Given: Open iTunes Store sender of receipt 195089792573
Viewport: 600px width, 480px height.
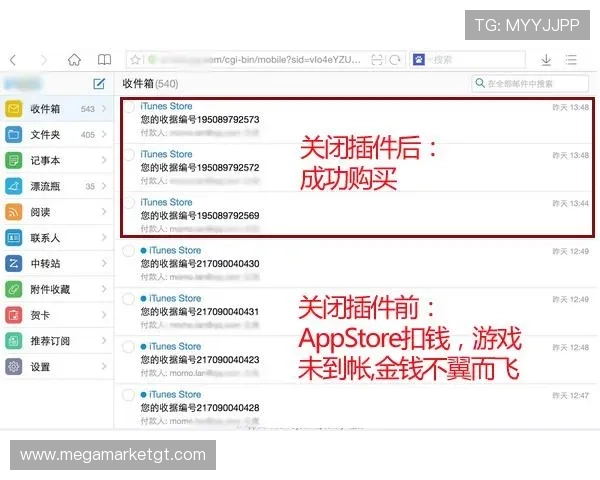Looking at the screenshot, I should 166,106.
